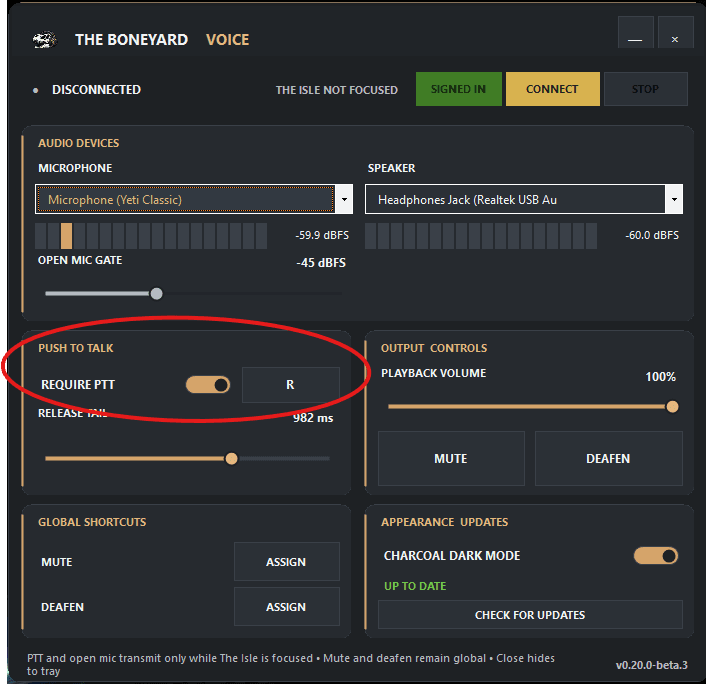Expand the microphone dropdown arrow

[344, 199]
